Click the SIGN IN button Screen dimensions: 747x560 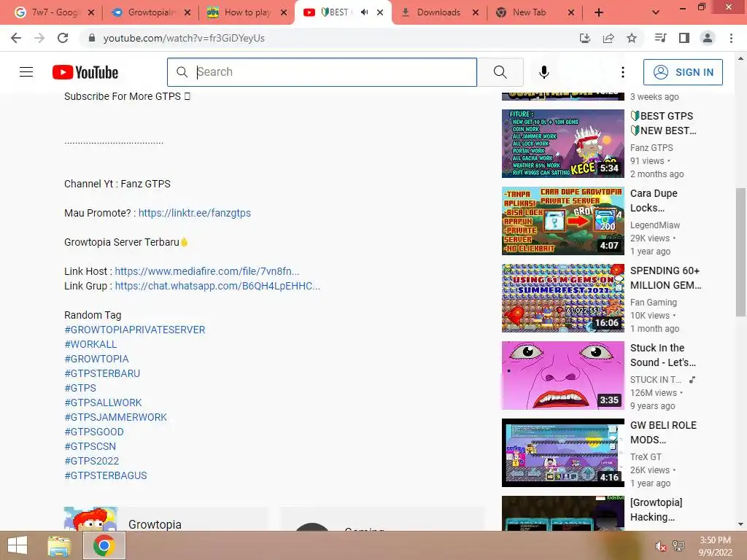pos(683,72)
